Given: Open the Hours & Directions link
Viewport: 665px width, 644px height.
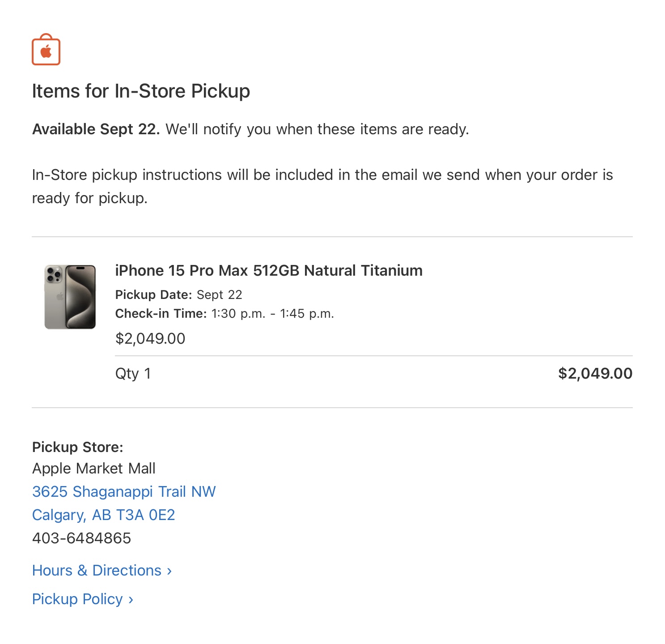Looking at the screenshot, I should point(97,570).
